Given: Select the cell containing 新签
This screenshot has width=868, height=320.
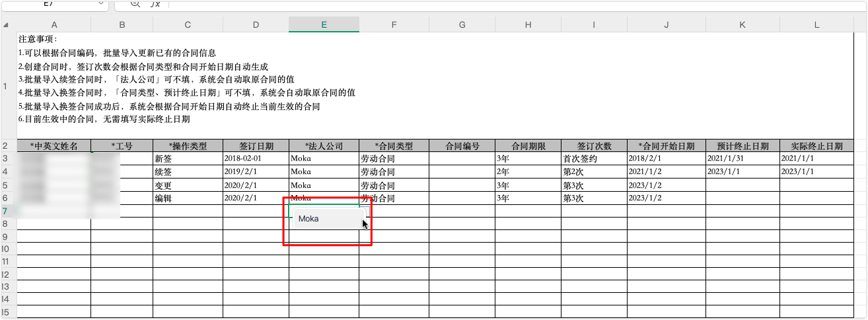Looking at the screenshot, I should tap(188, 159).
